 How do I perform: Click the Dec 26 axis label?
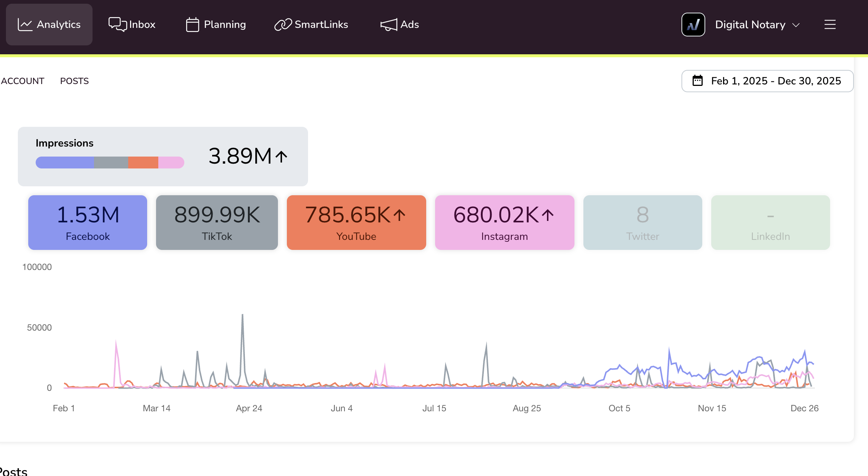pos(804,408)
